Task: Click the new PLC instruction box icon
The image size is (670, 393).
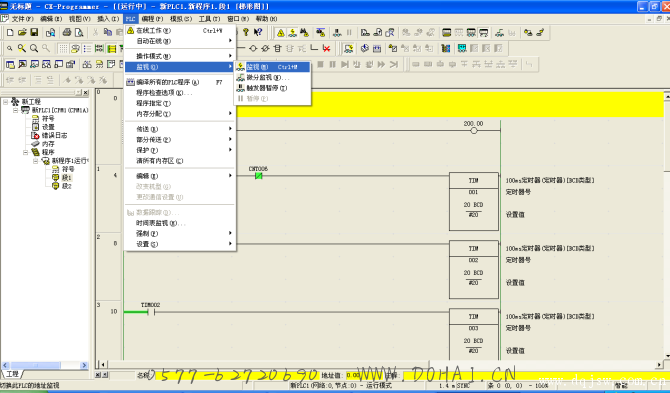Action: (x=277, y=49)
